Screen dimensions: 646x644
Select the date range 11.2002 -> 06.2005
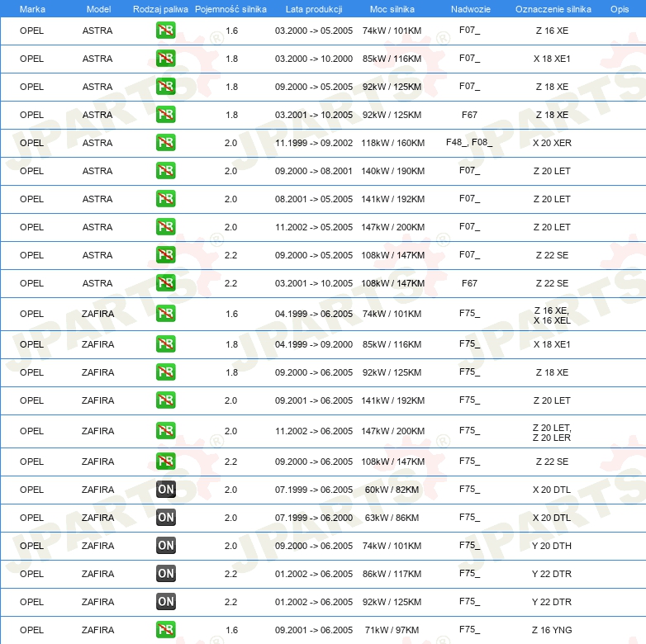(314, 431)
